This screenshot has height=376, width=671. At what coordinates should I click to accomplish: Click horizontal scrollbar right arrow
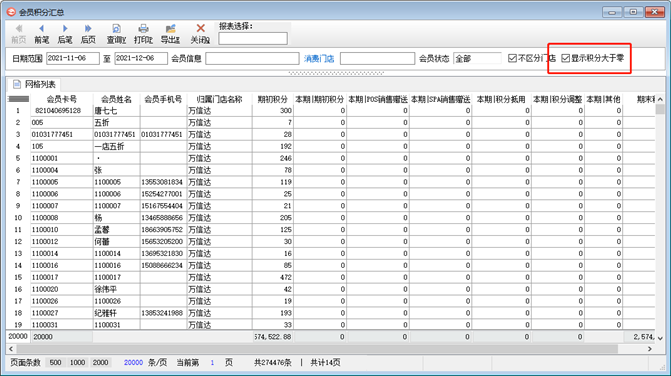pos(650,349)
